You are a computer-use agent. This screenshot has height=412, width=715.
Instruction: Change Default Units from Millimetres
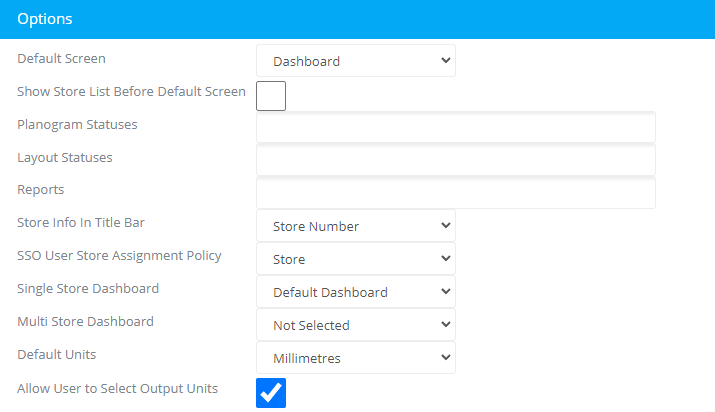point(356,358)
